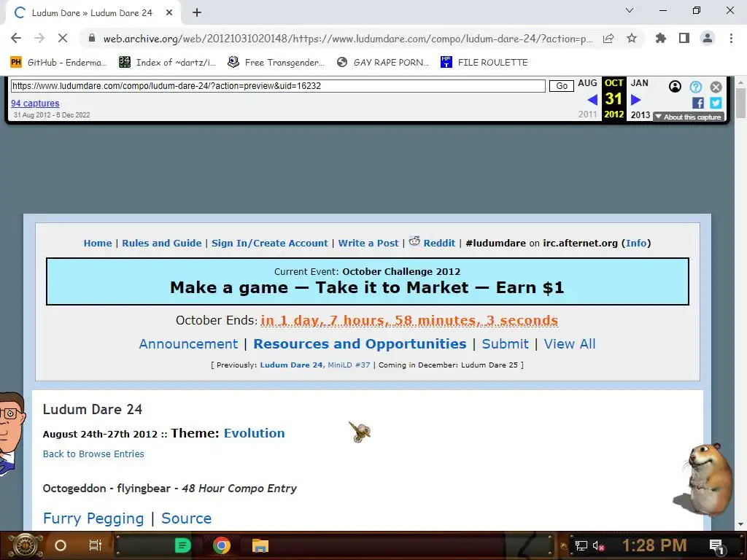Open the IRC Info link
This screenshot has height=560, width=747.
point(636,244)
